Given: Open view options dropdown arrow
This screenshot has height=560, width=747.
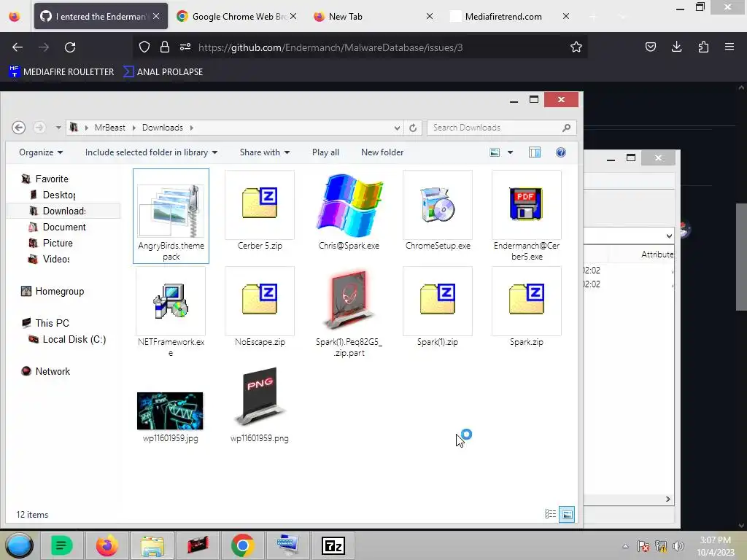Looking at the screenshot, I should [510, 152].
